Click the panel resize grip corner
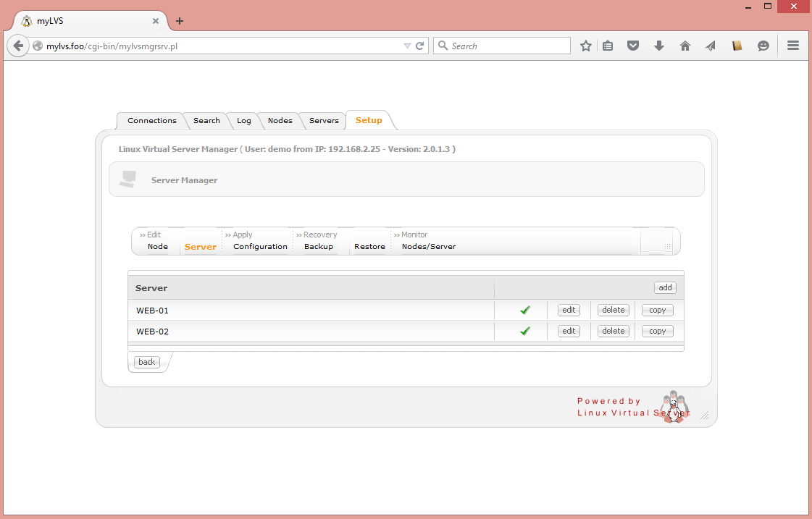 (704, 415)
